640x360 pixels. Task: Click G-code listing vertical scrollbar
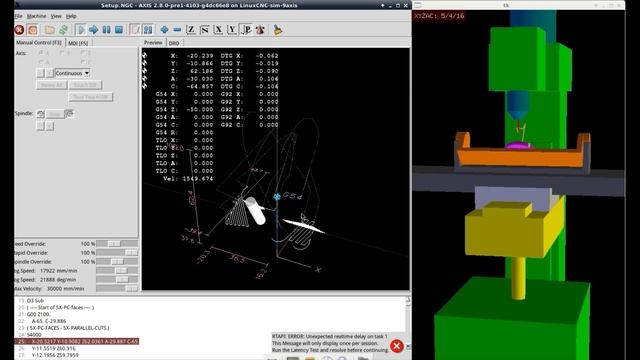point(408,322)
